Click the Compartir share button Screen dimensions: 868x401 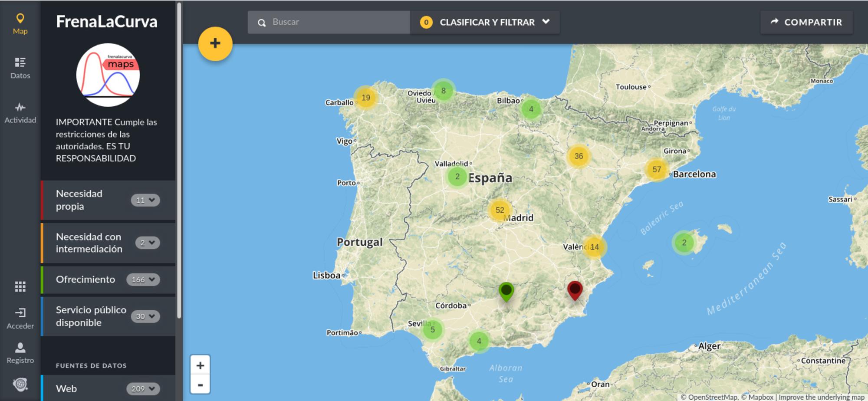(x=806, y=22)
